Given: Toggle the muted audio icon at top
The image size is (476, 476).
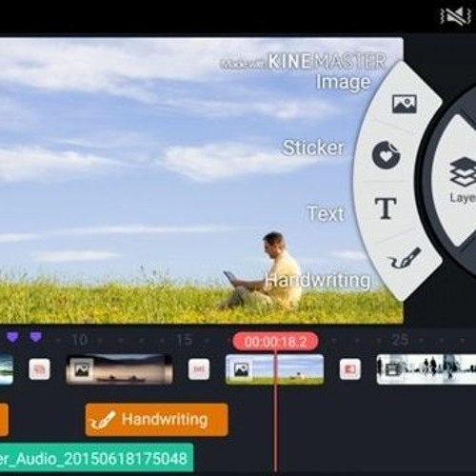Looking at the screenshot, I should click(x=455, y=16).
